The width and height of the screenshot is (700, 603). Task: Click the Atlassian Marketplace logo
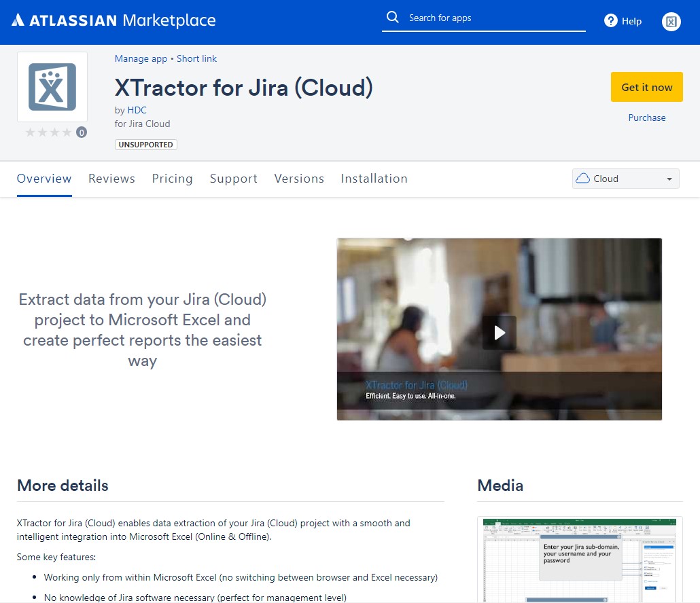pos(113,20)
